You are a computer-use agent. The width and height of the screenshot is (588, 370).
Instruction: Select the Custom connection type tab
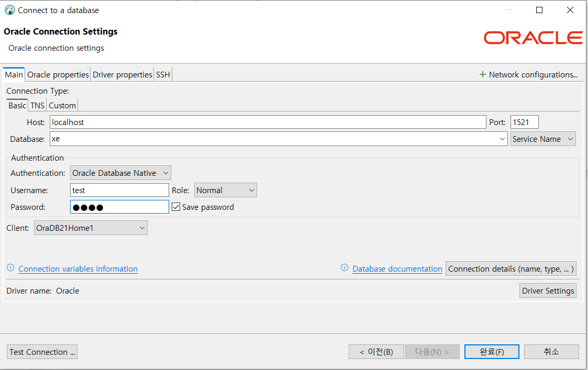tap(62, 105)
